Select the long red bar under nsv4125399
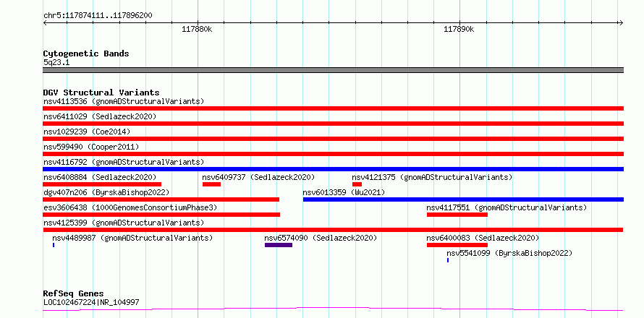The width and height of the screenshot is (644, 318). pos(333,230)
